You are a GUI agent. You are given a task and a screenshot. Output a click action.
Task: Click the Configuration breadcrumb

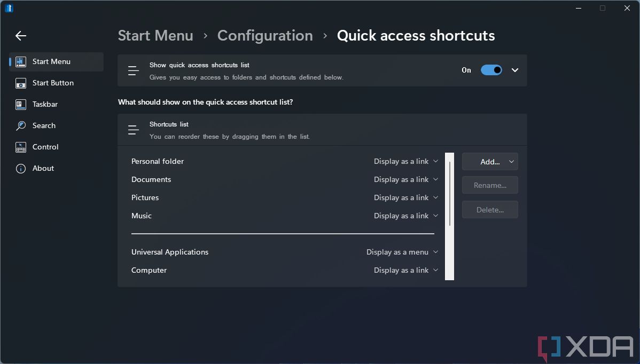pyautogui.click(x=265, y=35)
